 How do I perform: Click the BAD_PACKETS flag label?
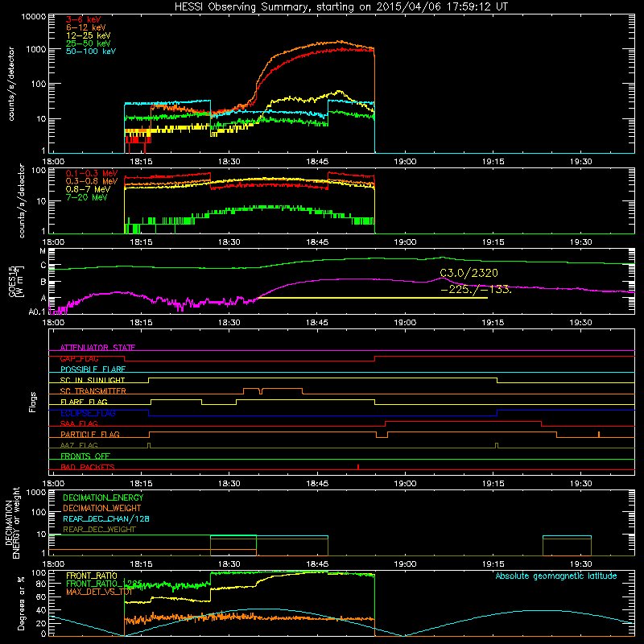[88, 467]
